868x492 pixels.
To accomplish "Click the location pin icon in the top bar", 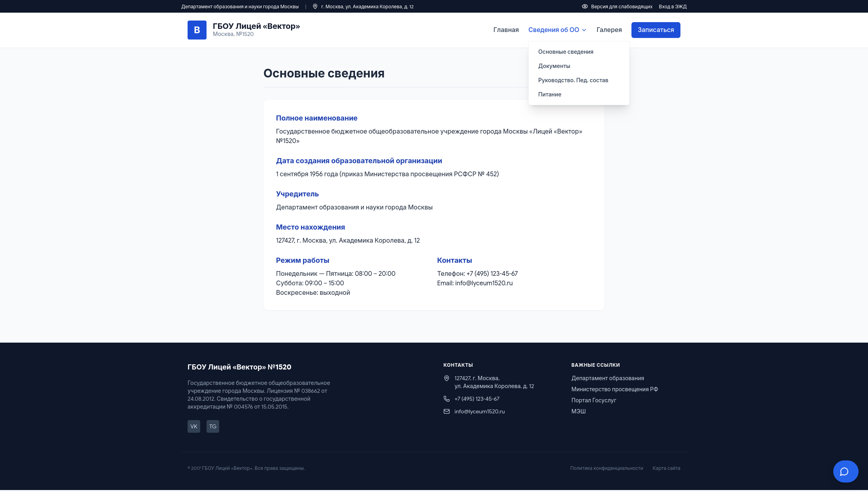I will point(315,7).
